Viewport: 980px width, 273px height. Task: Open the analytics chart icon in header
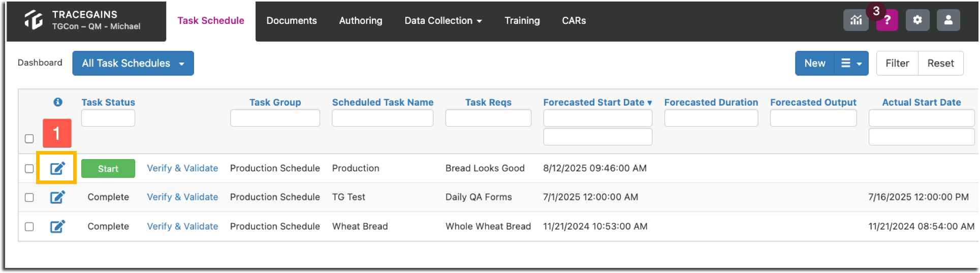856,20
